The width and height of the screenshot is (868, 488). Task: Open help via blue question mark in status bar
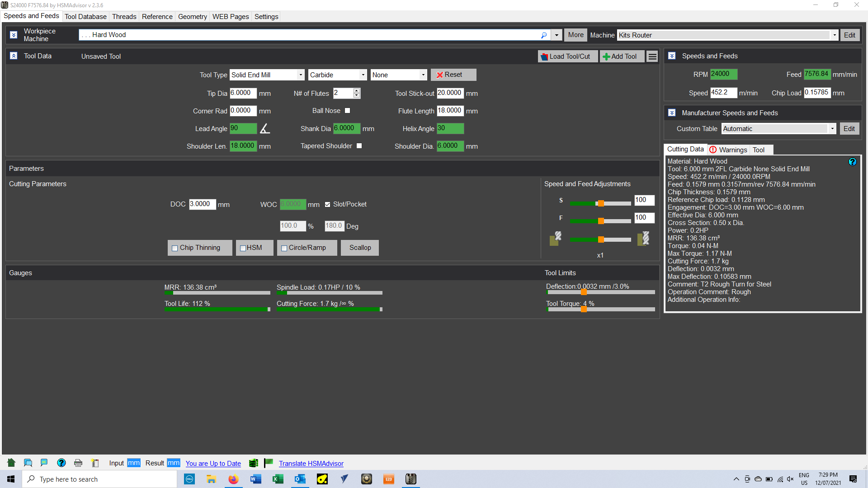pyautogui.click(x=61, y=463)
